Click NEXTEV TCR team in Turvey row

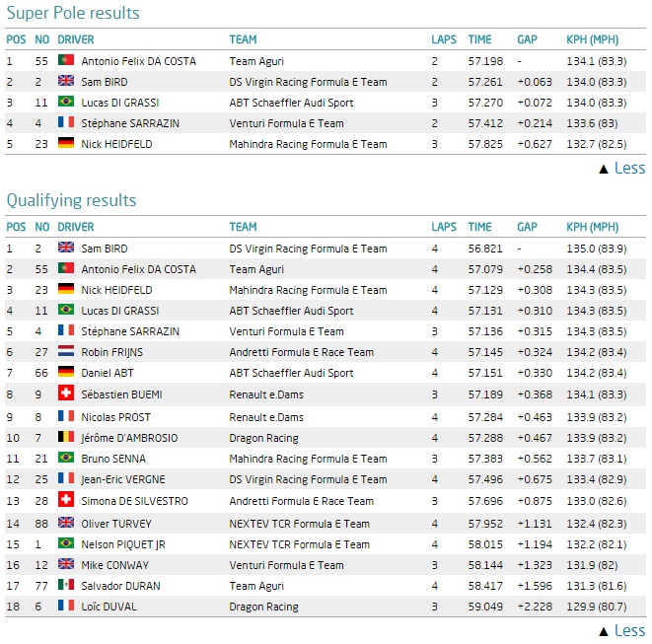point(300,524)
